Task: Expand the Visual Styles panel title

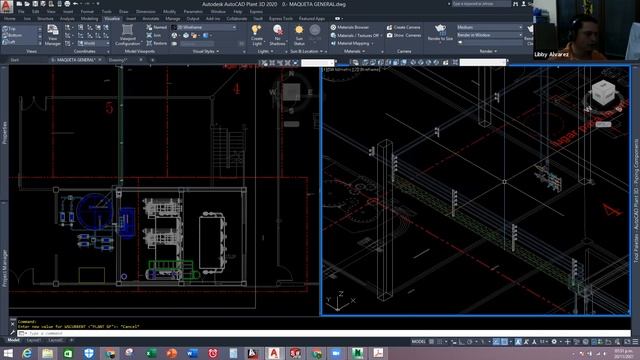Action: (206, 51)
